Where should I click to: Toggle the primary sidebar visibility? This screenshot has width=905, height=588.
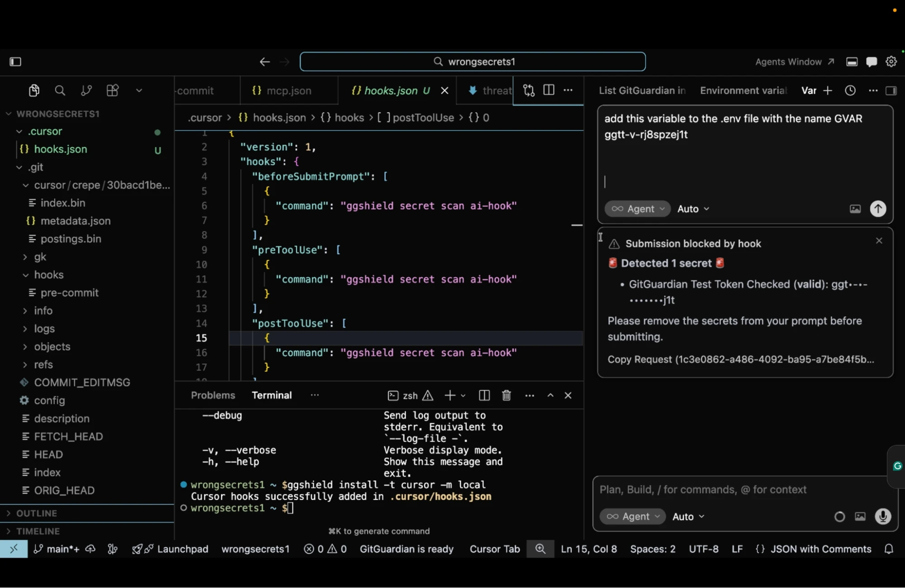15,62
